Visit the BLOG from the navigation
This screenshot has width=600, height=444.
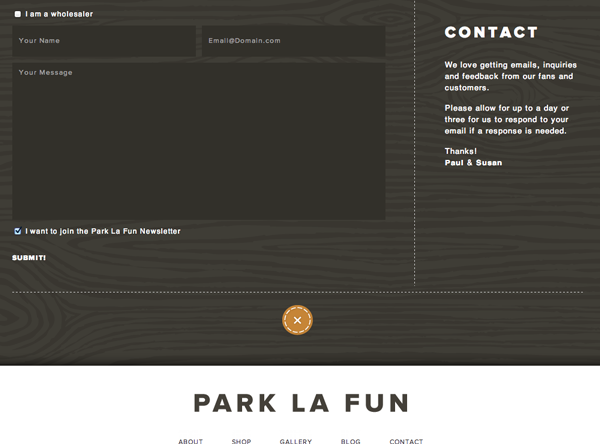(x=350, y=440)
